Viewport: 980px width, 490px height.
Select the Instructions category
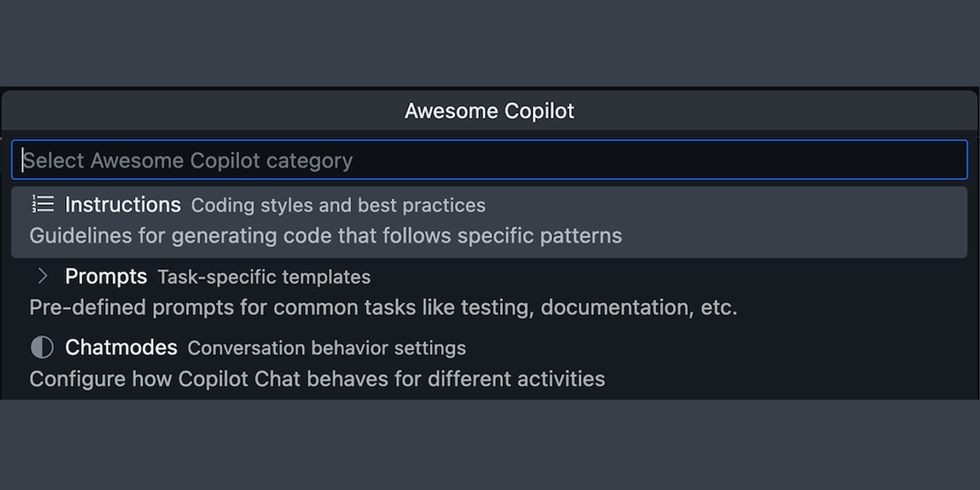tap(122, 204)
